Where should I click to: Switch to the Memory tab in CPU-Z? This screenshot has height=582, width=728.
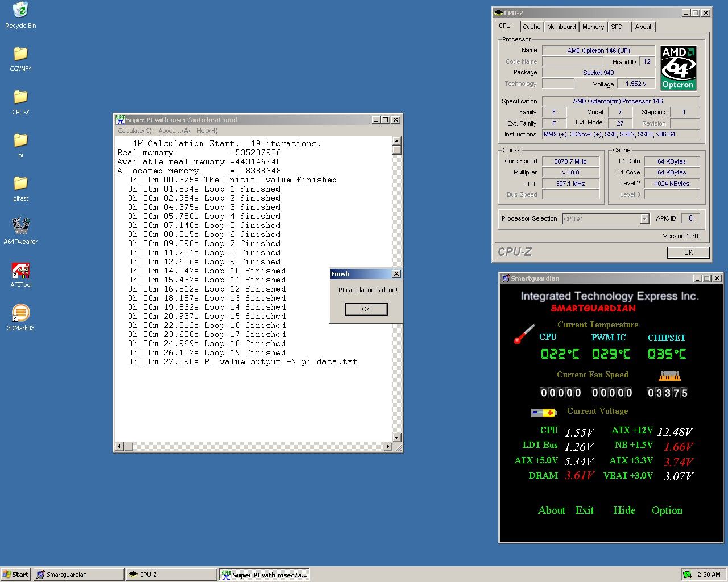(x=593, y=27)
